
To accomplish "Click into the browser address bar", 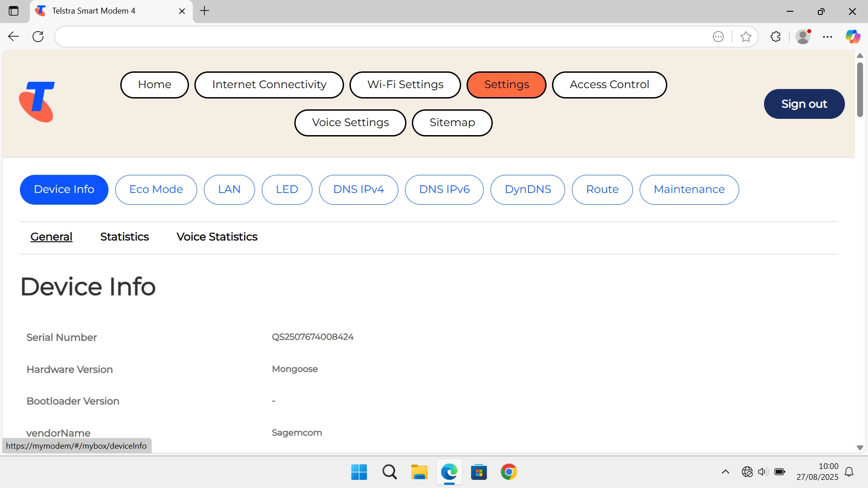I will click(380, 37).
